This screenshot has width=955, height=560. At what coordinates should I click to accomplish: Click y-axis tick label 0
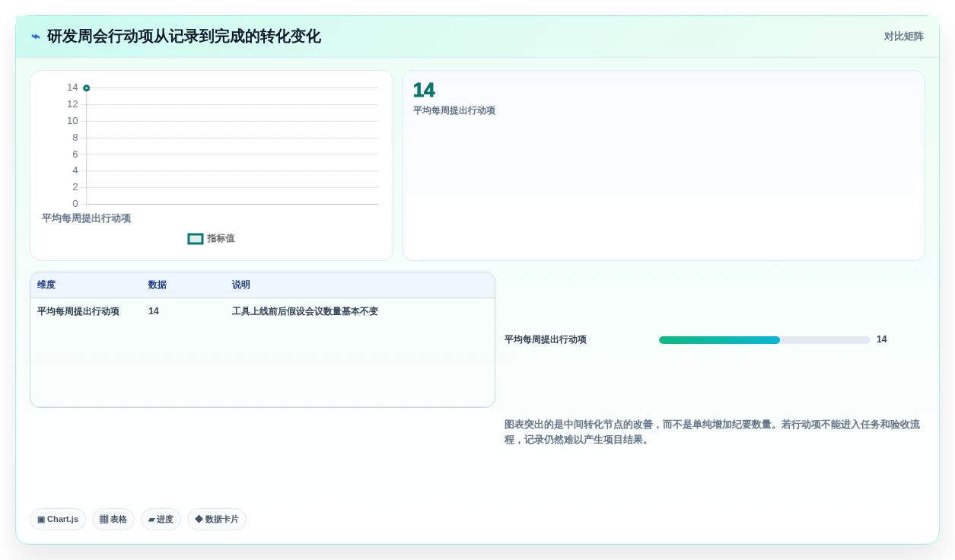[75, 204]
